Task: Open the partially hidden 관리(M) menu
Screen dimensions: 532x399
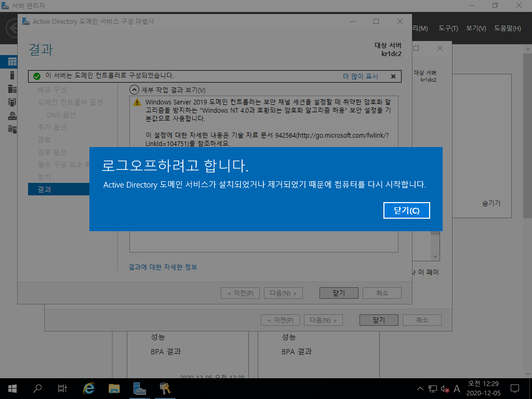Action: coord(420,29)
